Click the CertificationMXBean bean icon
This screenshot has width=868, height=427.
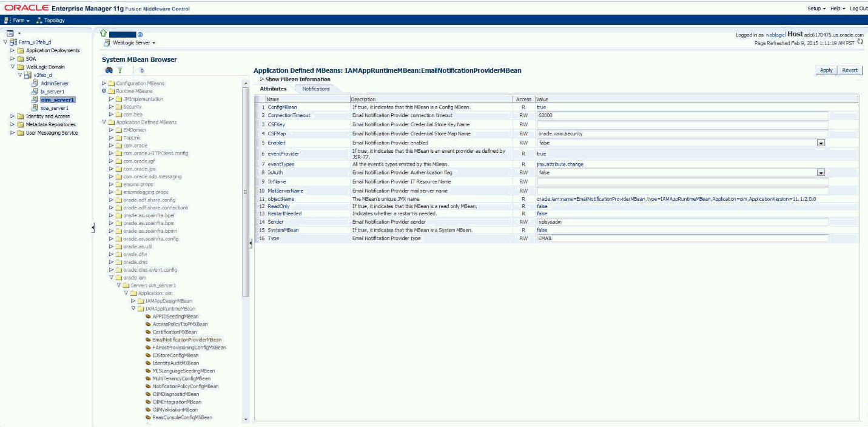[148, 332]
